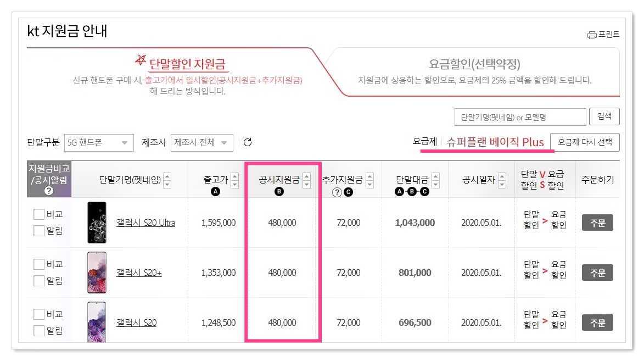Check 알림 for 갤럭시 S20
Image resolution: width=644 pixels, height=361 pixels.
pos(38,331)
